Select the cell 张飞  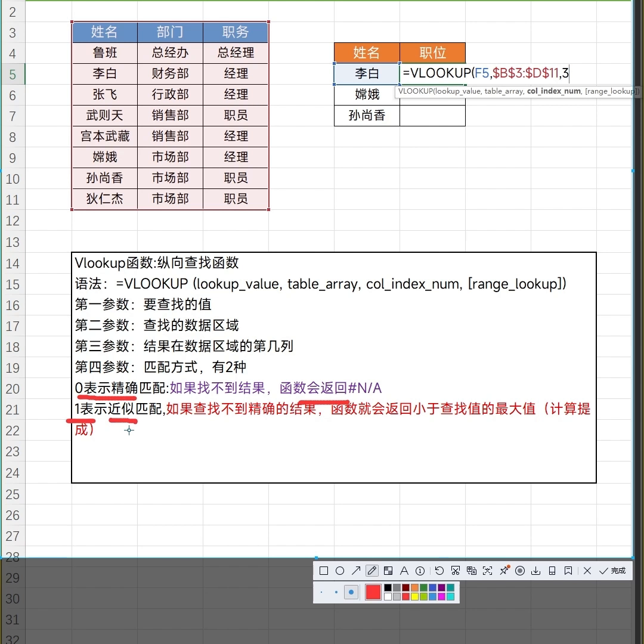105,94
